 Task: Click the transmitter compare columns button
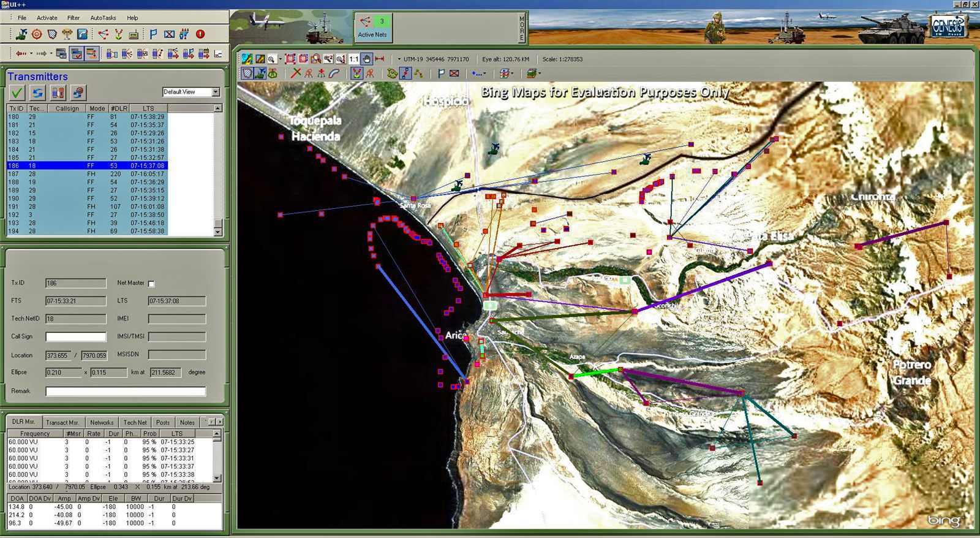58,93
